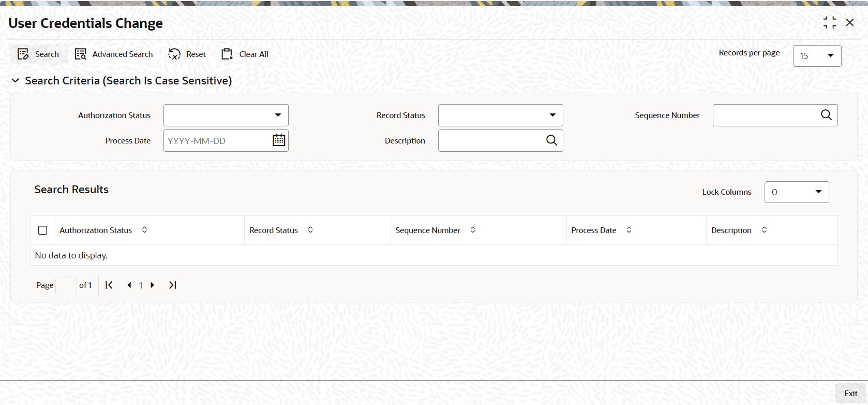This screenshot has height=405, width=868.
Task: Click the Authorization Status column header text
Action: pyautogui.click(x=96, y=230)
